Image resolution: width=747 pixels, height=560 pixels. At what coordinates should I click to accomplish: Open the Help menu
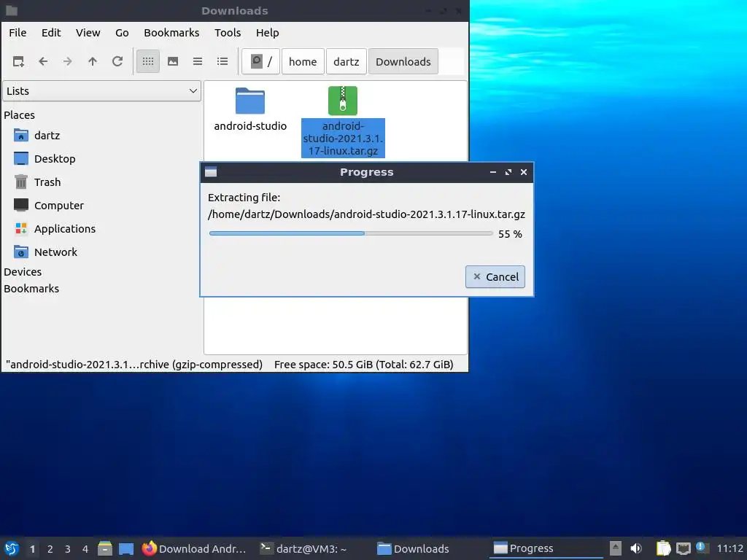coord(267,33)
